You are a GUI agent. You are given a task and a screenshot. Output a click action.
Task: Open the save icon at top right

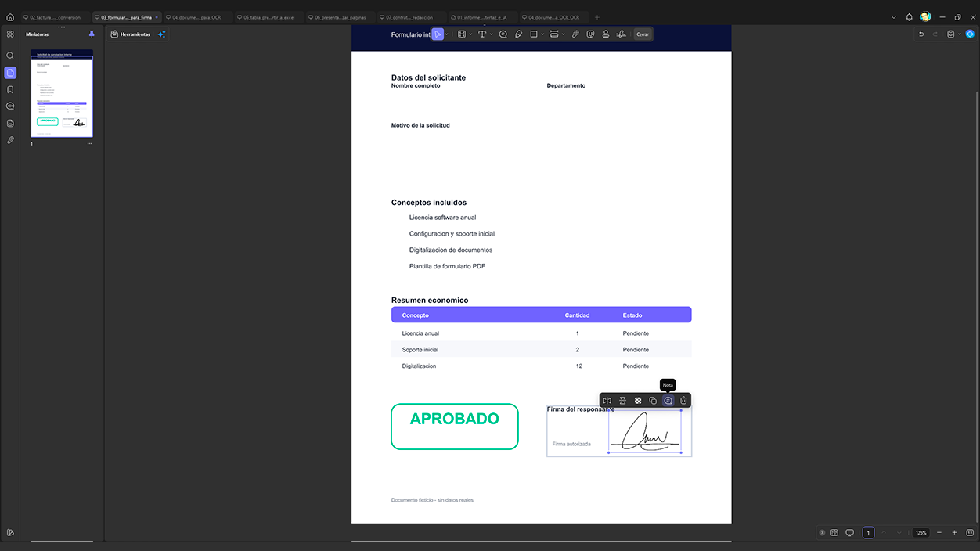[950, 34]
